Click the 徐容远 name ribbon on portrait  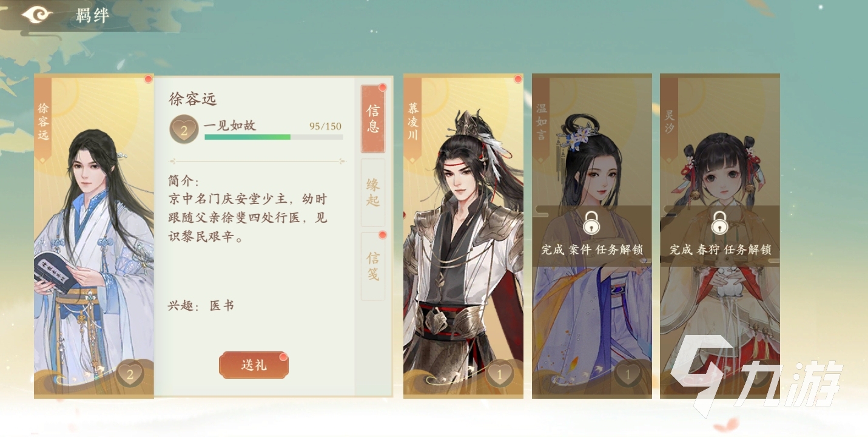(x=43, y=121)
